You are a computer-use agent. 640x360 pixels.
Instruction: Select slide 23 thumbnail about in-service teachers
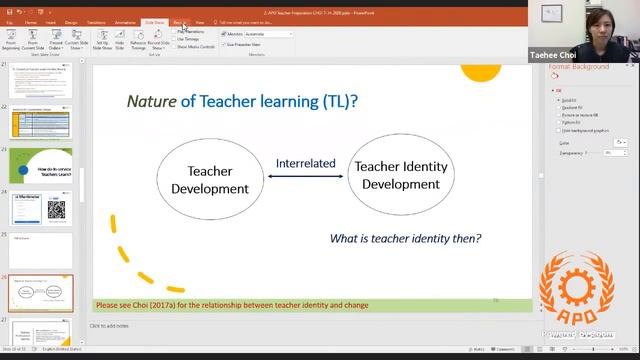coord(40,166)
